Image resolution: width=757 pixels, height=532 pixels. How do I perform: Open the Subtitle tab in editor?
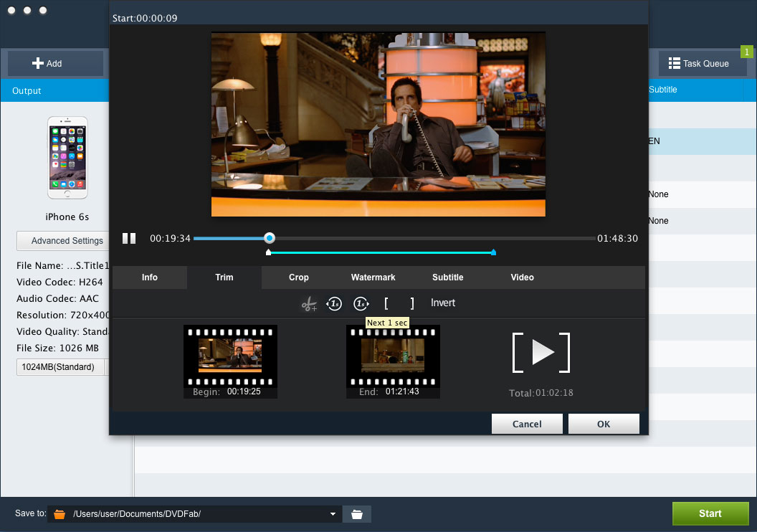447,277
